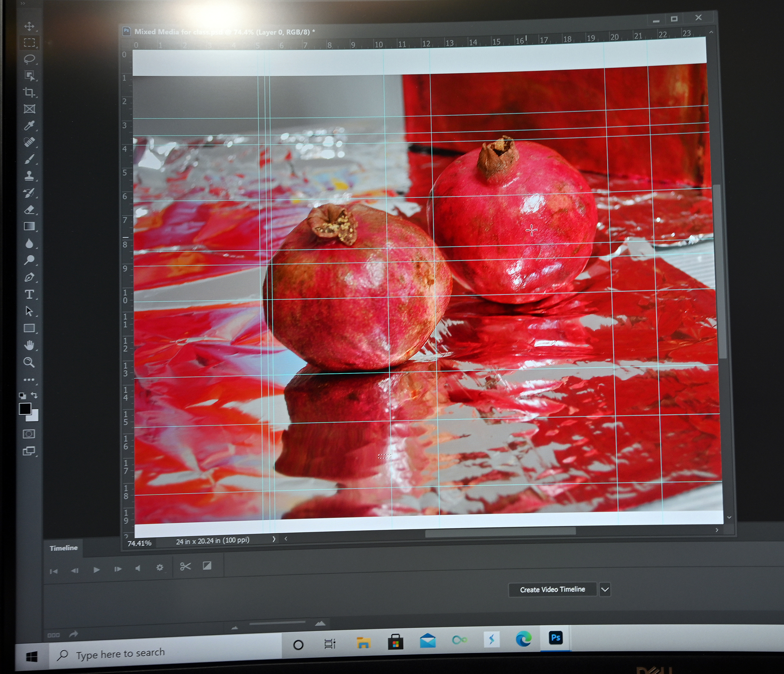Image resolution: width=784 pixels, height=674 pixels.
Task: Select the Horizontal Type tool
Action: pyautogui.click(x=29, y=295)
